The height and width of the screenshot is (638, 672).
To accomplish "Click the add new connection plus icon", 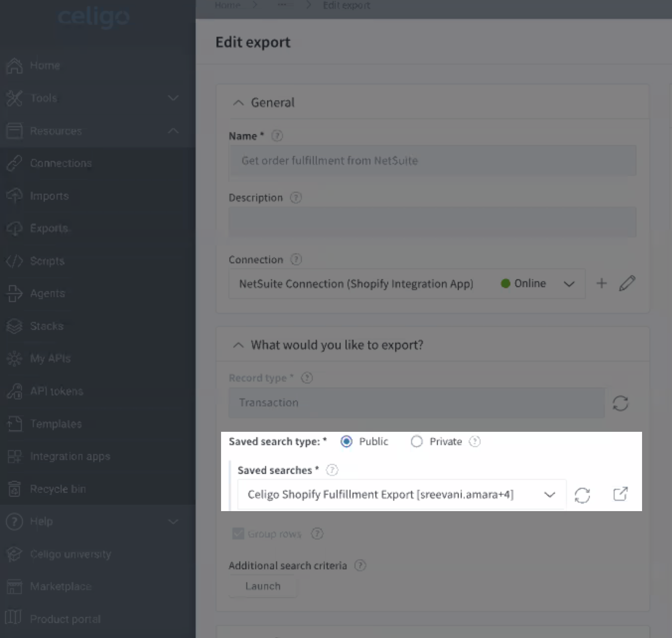I will tap(602, 283).
